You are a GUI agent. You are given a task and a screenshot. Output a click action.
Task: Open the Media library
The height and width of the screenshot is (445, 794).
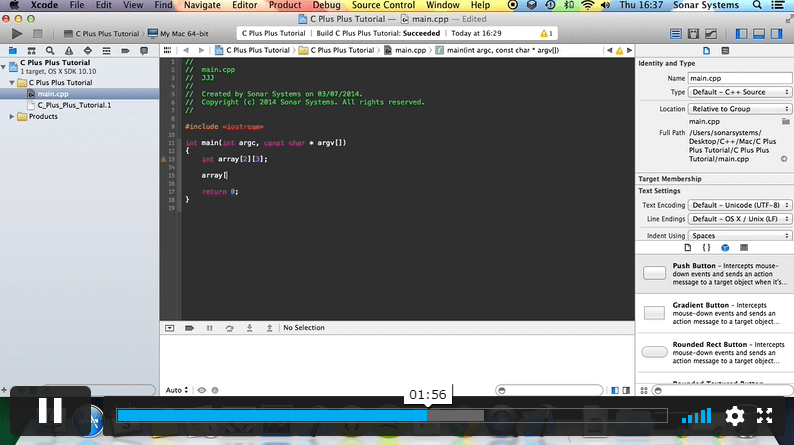pyautogui.click(x=744, y=248)
